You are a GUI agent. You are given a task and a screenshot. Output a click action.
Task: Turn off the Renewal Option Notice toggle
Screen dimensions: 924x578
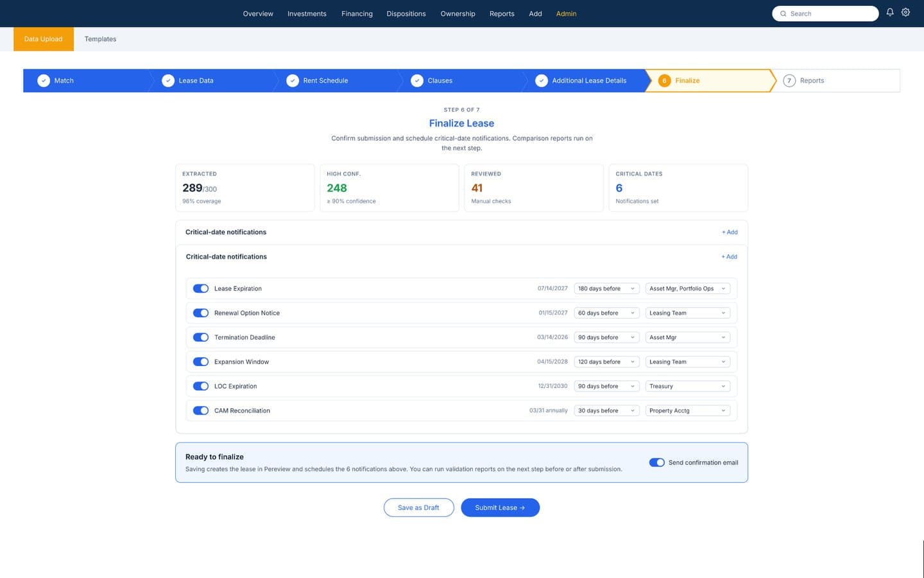click(x=201, y=313)
